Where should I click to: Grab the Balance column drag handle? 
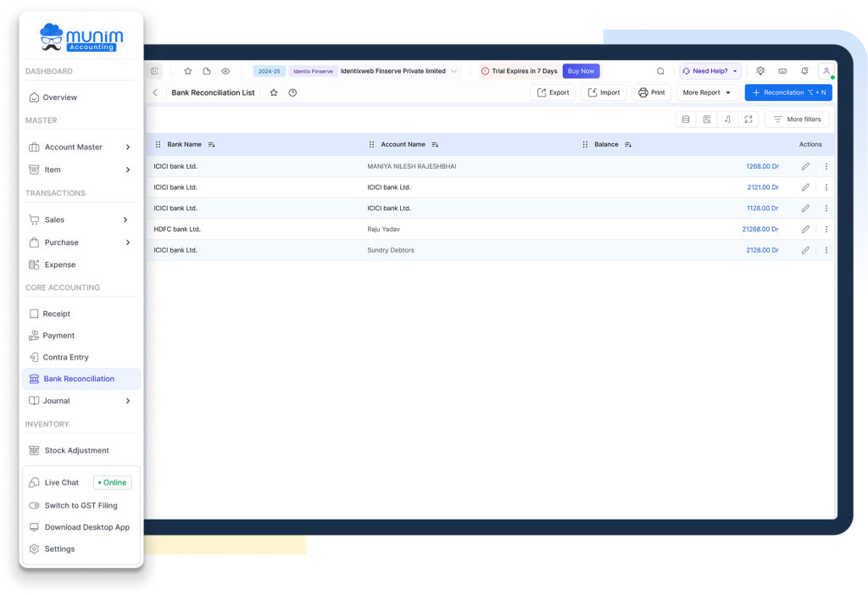coord(585,144)
